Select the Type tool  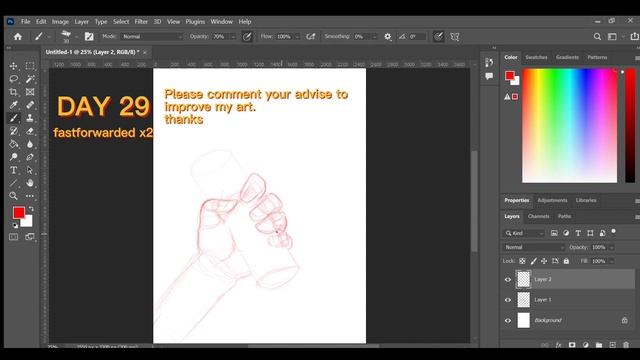coord(13,170)
